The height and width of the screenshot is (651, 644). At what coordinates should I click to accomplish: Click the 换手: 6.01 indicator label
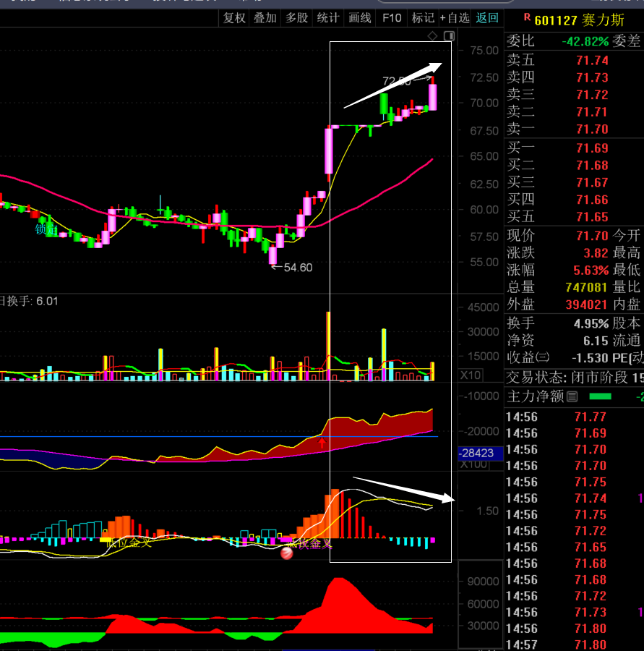29,302
